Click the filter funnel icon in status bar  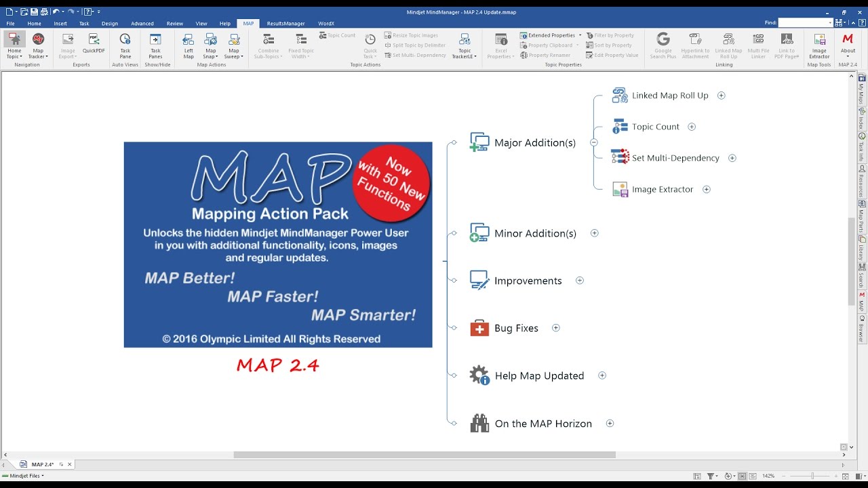[x=710, y=476]
